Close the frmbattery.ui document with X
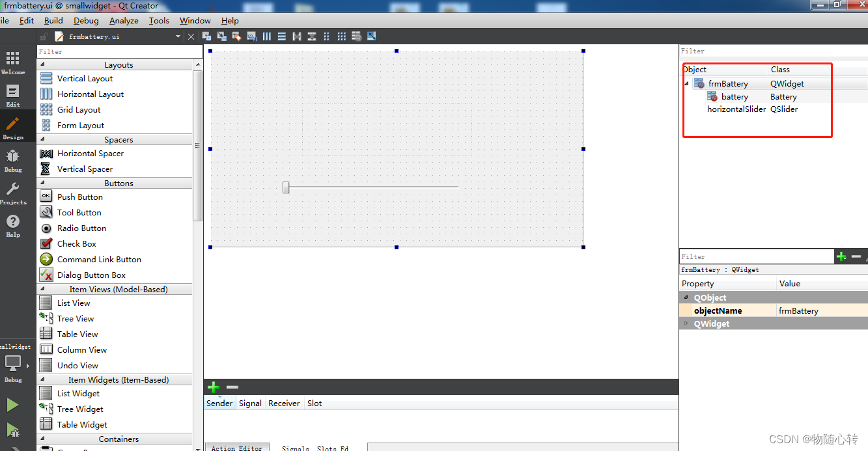 (191, 36)
